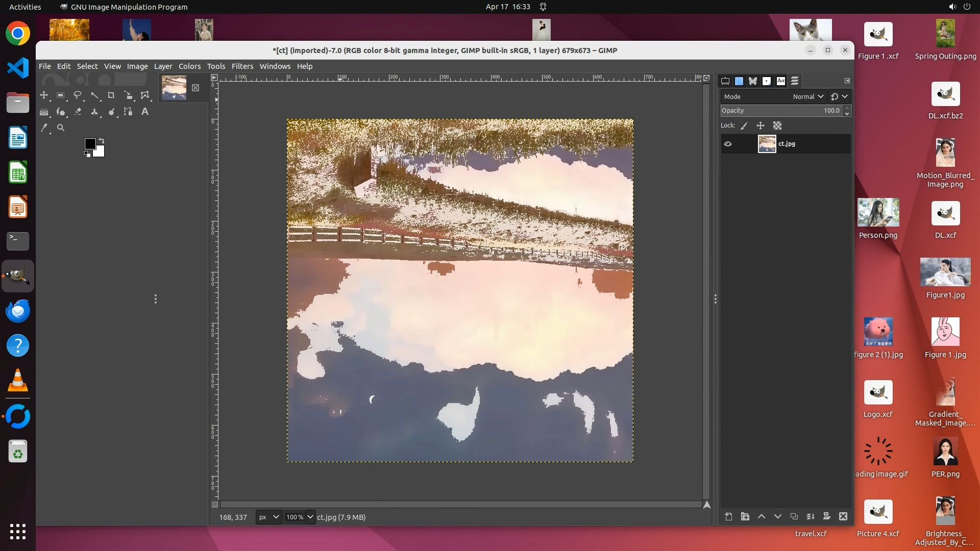Screen dimensions: 980x551
Task: Pick the Free Select lasso tool
Action: (78, 95)
